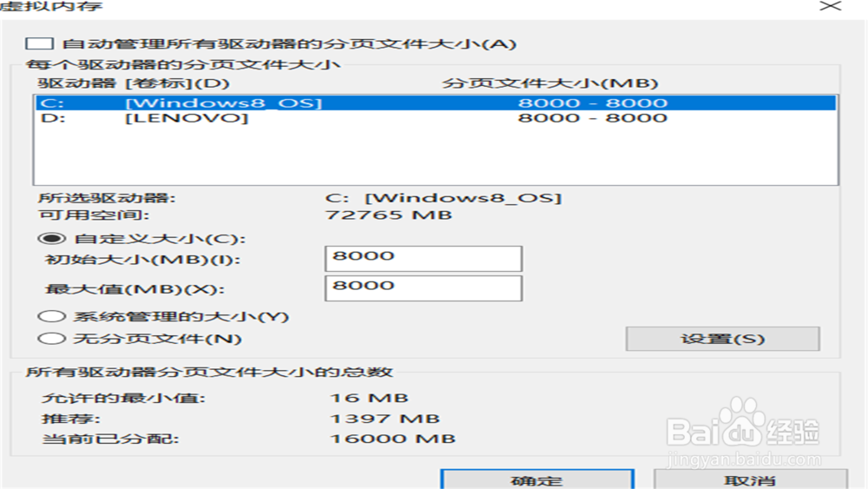Enable 自动管理所有驱动器的分页文件大小 checkbox
This screenshot has height=489, width=868.
coord(39,43)
